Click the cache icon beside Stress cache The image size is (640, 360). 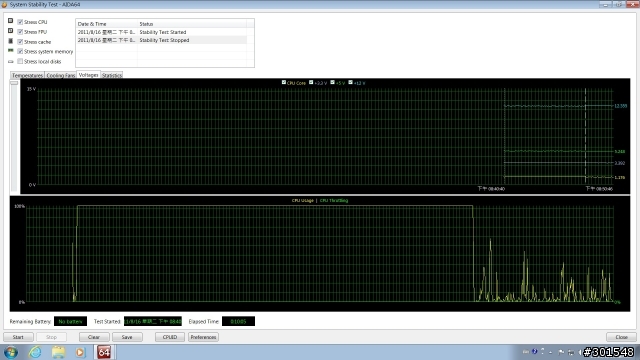click(x=11, y=41)
